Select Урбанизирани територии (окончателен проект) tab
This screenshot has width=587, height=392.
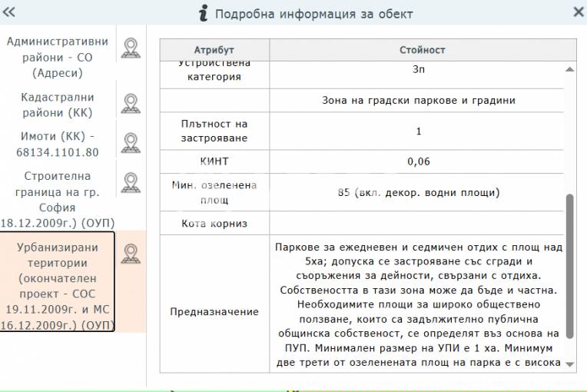point(58,281)
